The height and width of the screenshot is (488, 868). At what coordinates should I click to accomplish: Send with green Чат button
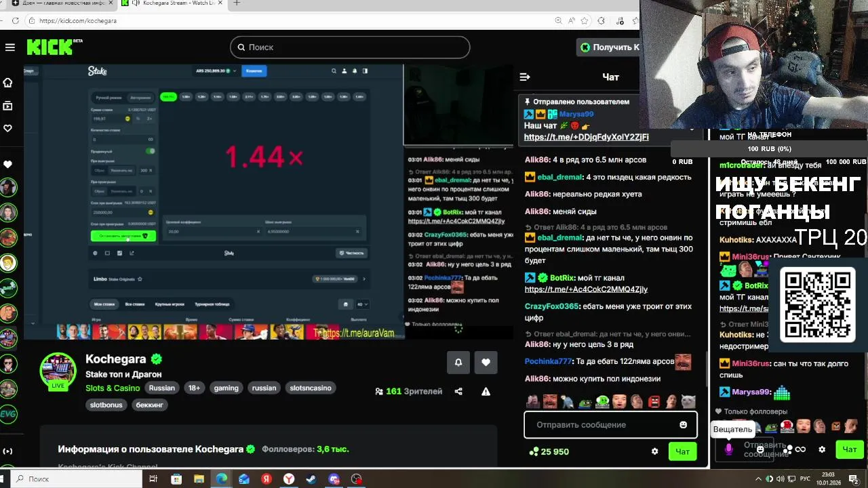click(x=682, y=451)
